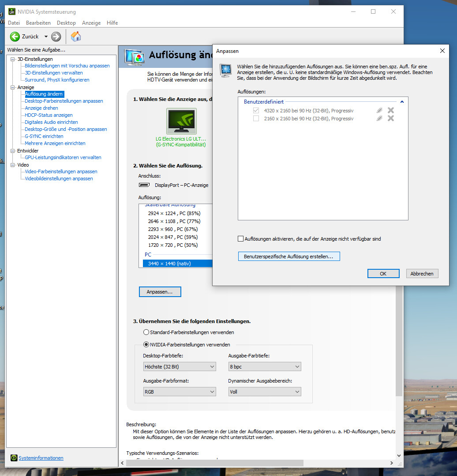The height and width of the screenshot is (476, 457).
Task: Select NVIDIA-Farbeinstellungen verwenden radio button
Action: pyautogui.click(x=146, y=345)
